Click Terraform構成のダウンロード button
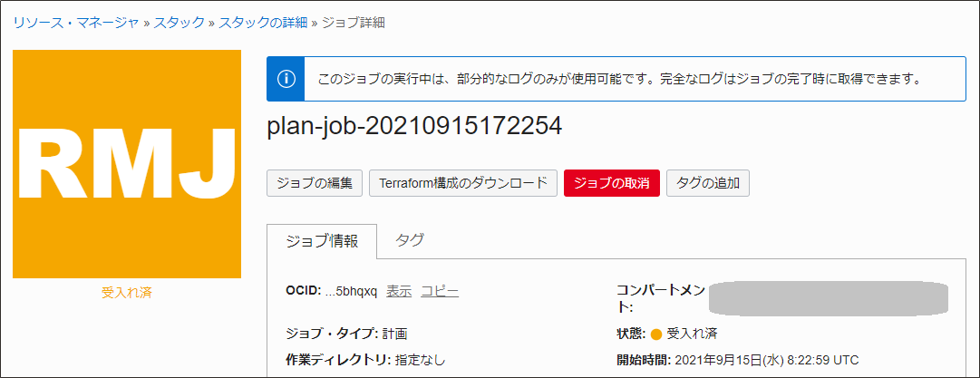Image resolution: width=980 pixels, height=378 pixels. click(x=462, y=183)
